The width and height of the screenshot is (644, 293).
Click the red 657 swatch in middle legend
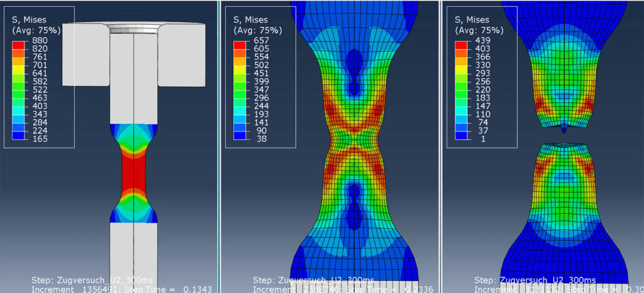240,44
